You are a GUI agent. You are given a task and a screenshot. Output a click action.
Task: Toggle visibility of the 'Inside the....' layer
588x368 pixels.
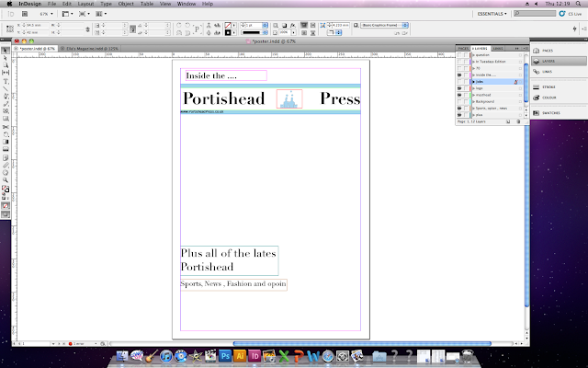[459, 75]
